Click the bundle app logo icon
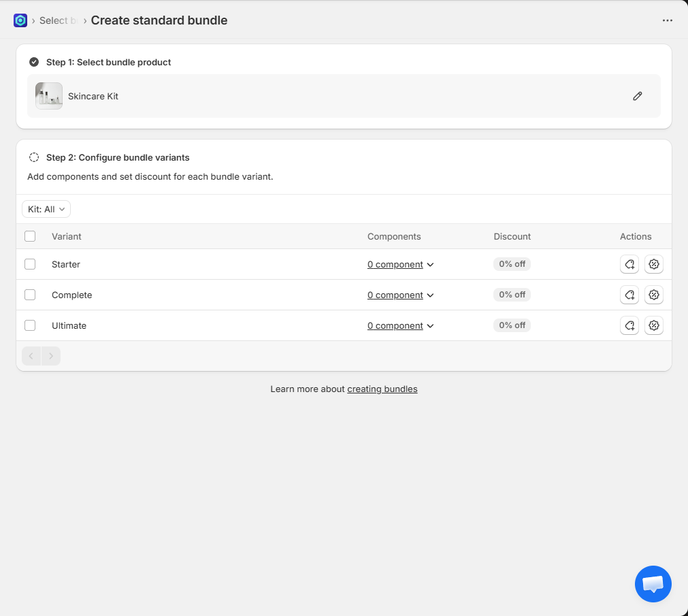This screenshot has width=688, height=616. click(x=20, y=20)
